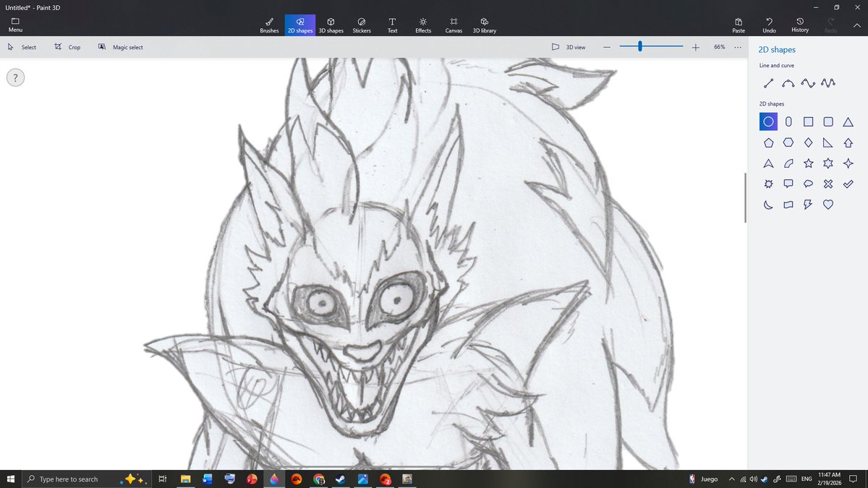Image resolution: width=868 pixels, height=488 pixels.
Task: Select the three-point curve tool
Action: click(788, 83)
